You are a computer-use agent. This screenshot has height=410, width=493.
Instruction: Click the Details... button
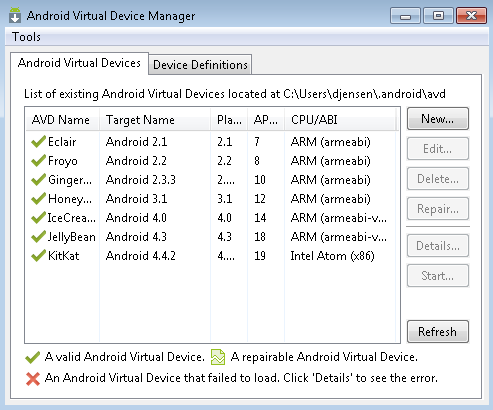pos(438,246)
